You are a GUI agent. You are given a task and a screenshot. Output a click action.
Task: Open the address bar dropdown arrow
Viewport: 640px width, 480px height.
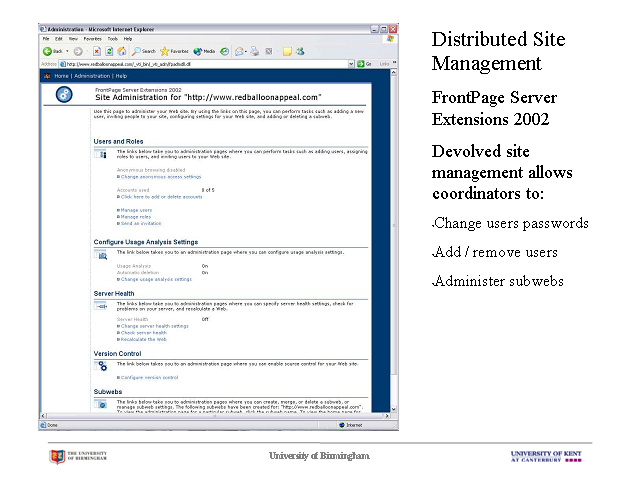[x=351, y=64]
